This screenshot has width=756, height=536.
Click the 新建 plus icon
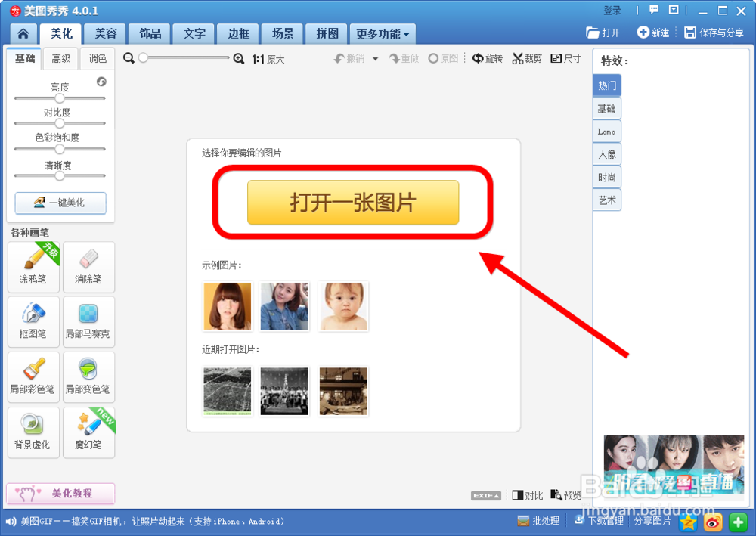point(643,33)
